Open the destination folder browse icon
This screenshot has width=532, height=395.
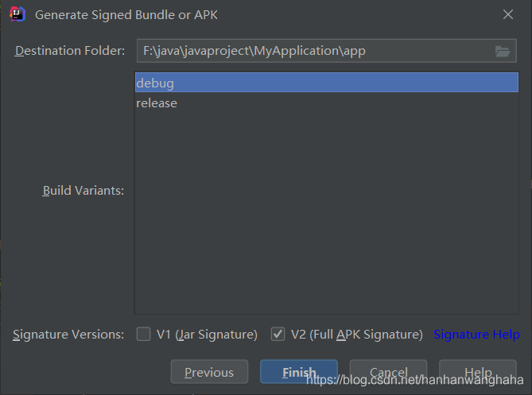click(502, 51)
